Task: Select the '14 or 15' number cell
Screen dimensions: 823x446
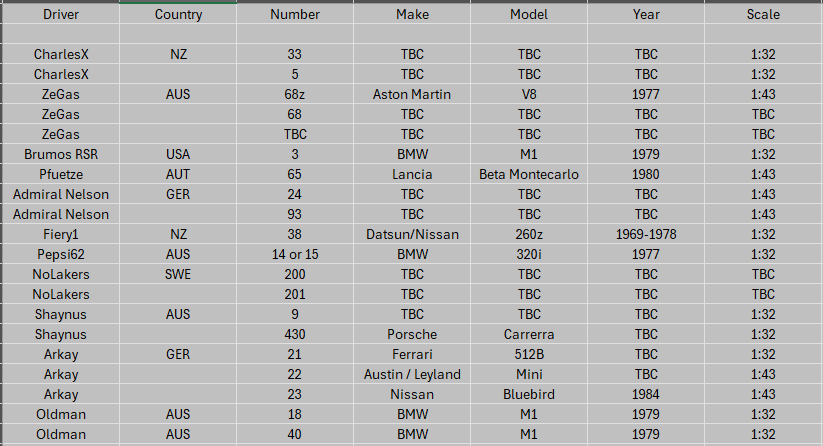Action: 295,254
